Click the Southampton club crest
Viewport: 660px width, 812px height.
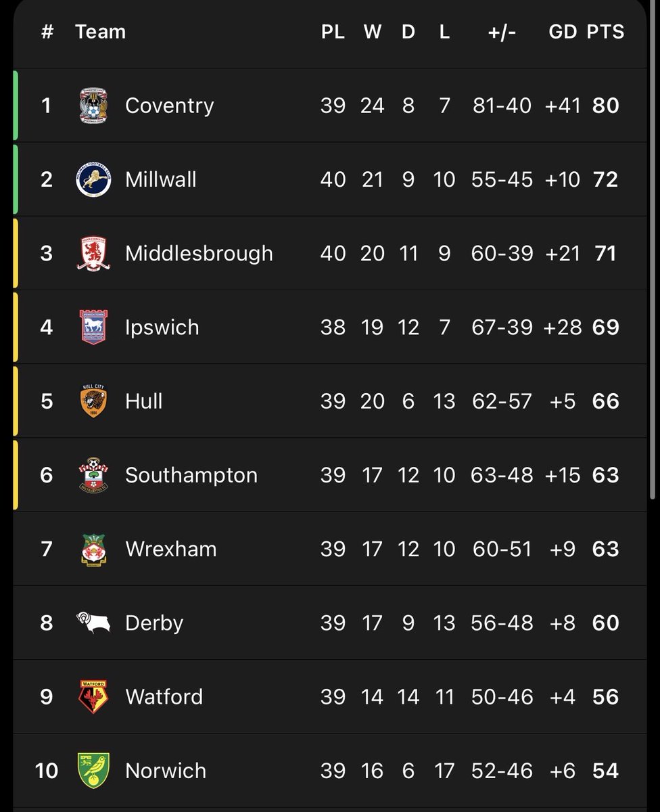point(93,474)
